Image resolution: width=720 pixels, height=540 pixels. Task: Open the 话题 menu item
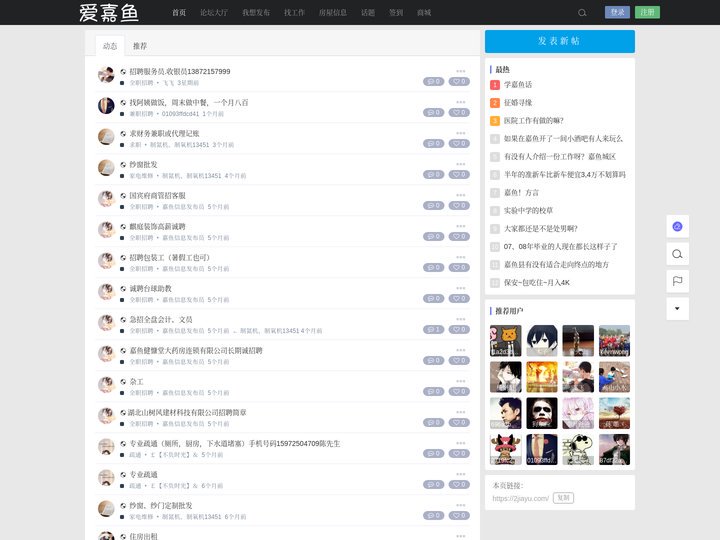tap(368, 13)
